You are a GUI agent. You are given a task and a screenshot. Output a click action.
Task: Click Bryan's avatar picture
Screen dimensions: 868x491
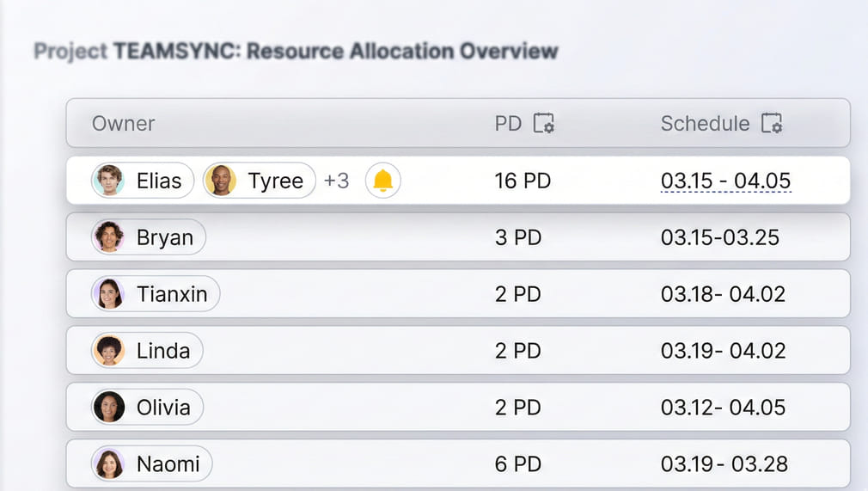[x=109, y=237]
